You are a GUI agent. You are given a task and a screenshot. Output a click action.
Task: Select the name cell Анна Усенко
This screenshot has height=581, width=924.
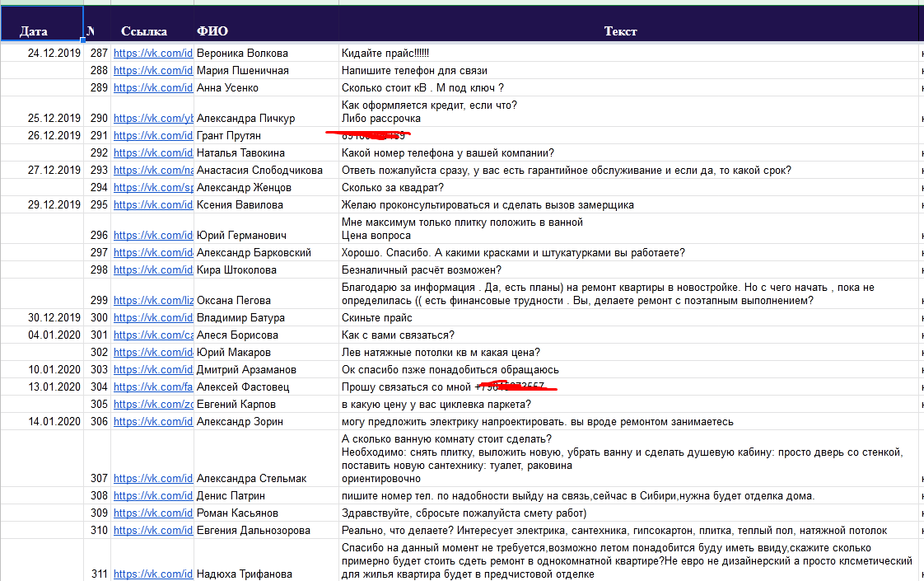(x=266, y=88)
